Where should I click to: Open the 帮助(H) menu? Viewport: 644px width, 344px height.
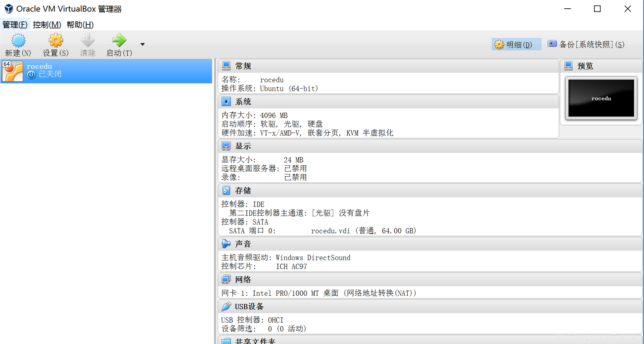click(x=80, y=25)
